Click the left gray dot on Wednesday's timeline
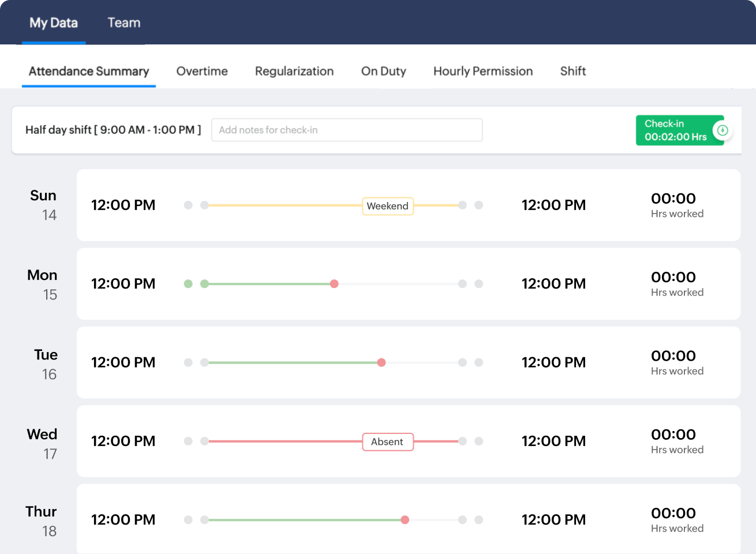Image resolution: width=756 pixels, height=554 pixels. pyautogui.click(x=188, y=441)
